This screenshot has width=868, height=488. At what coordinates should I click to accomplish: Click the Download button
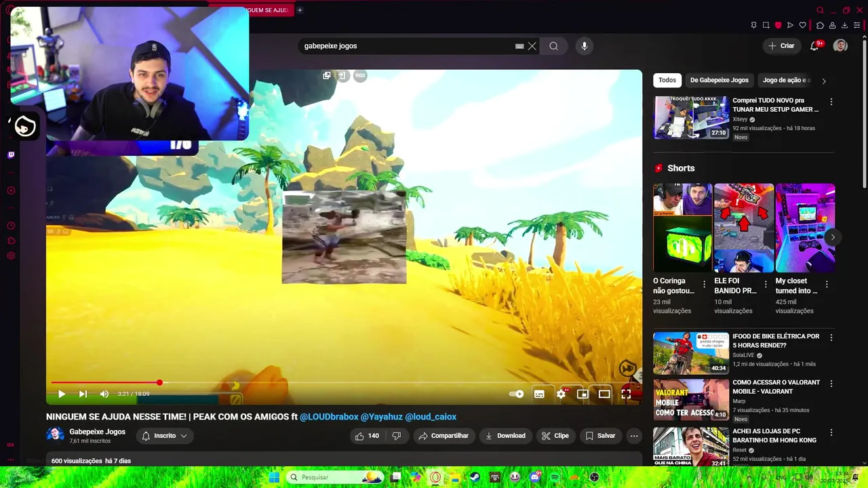click(x=505, y=436)
